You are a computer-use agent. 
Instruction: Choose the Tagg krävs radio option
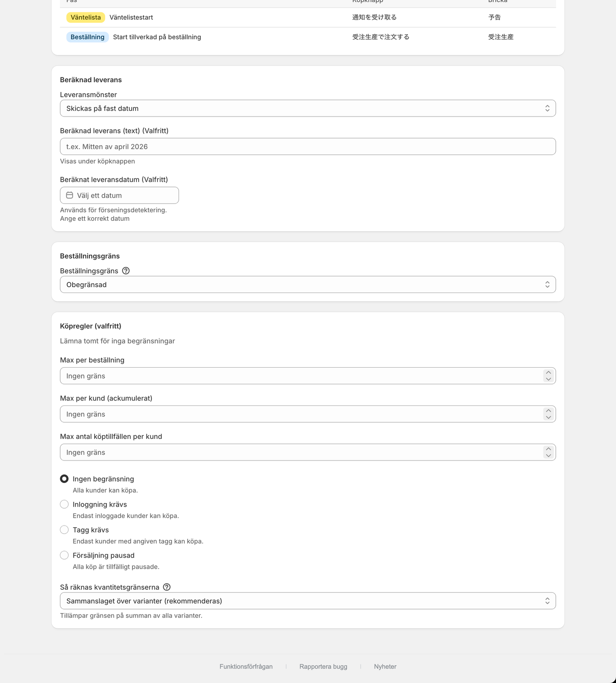pos(64,530)
